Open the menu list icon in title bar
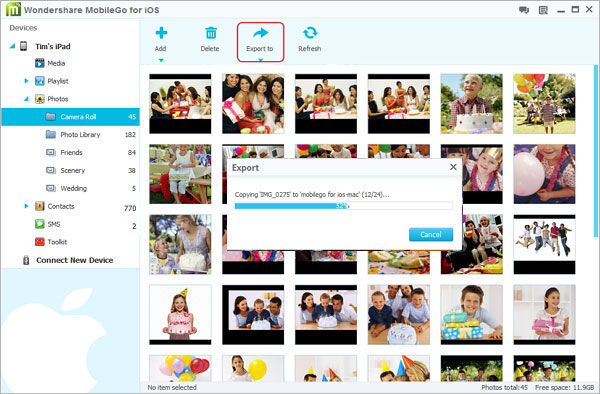Image resolution: width=600 pixels, height=394 pixels. pos(543,10)
